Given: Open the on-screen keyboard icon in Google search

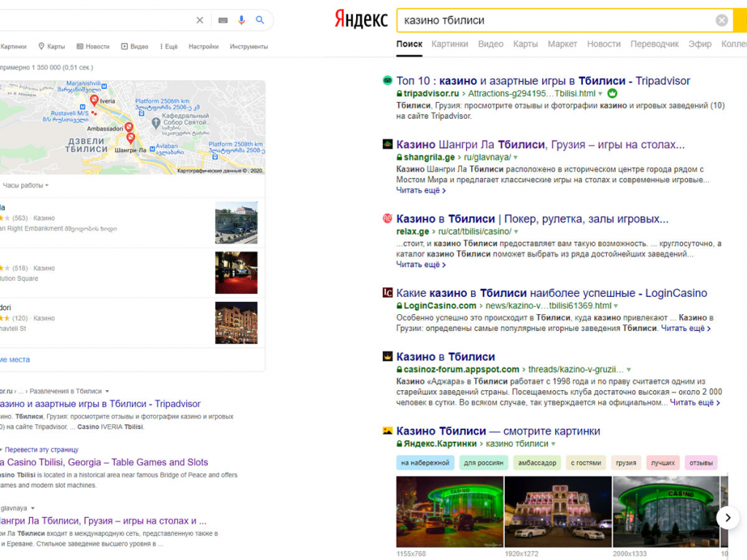Looking at the screenshot, I should coord(222,20).
